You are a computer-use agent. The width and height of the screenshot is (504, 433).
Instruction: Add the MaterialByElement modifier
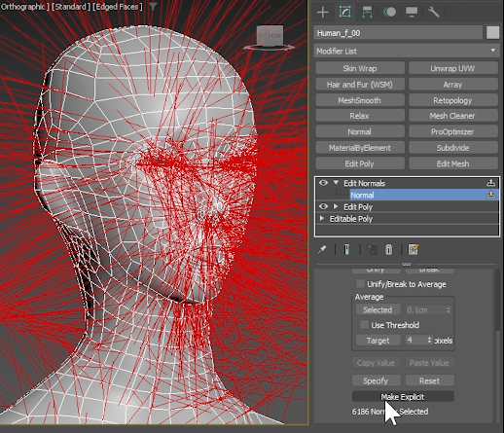coord(360,148)
